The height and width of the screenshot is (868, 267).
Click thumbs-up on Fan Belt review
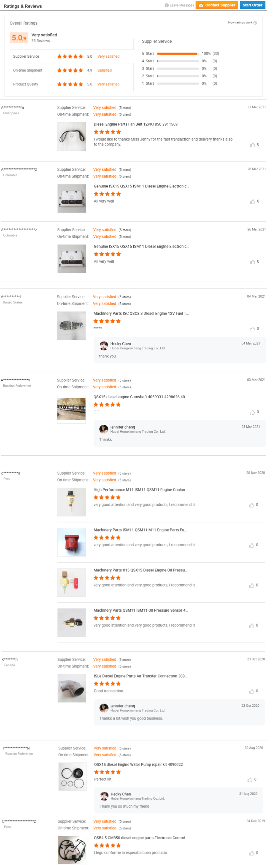coord(252,145)
